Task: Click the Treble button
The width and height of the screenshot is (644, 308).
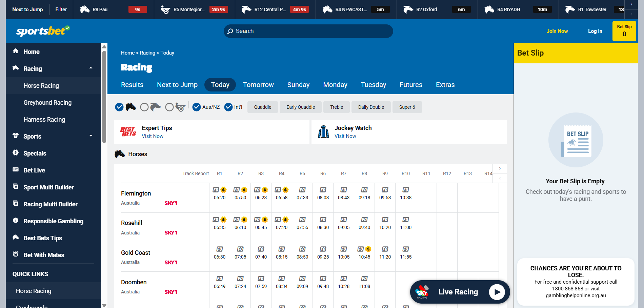Action: pos(337,107)
